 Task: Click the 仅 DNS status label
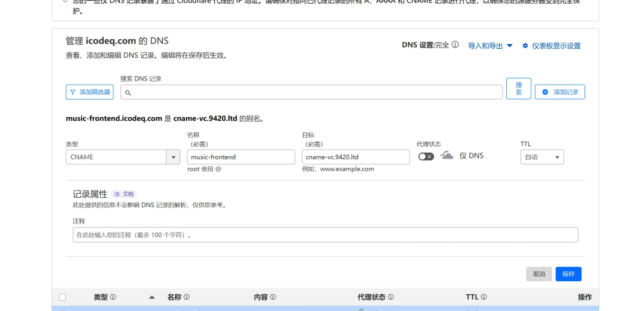[x=471, y=156]
